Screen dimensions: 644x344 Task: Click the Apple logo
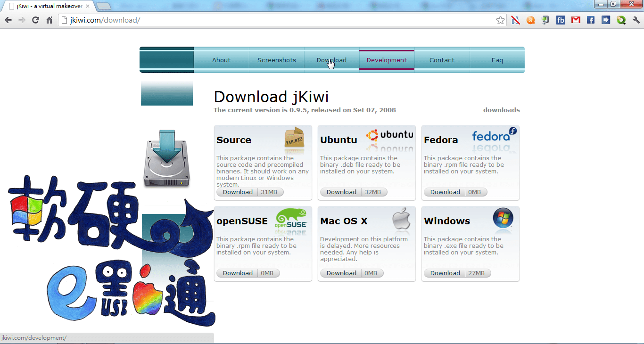401,218
